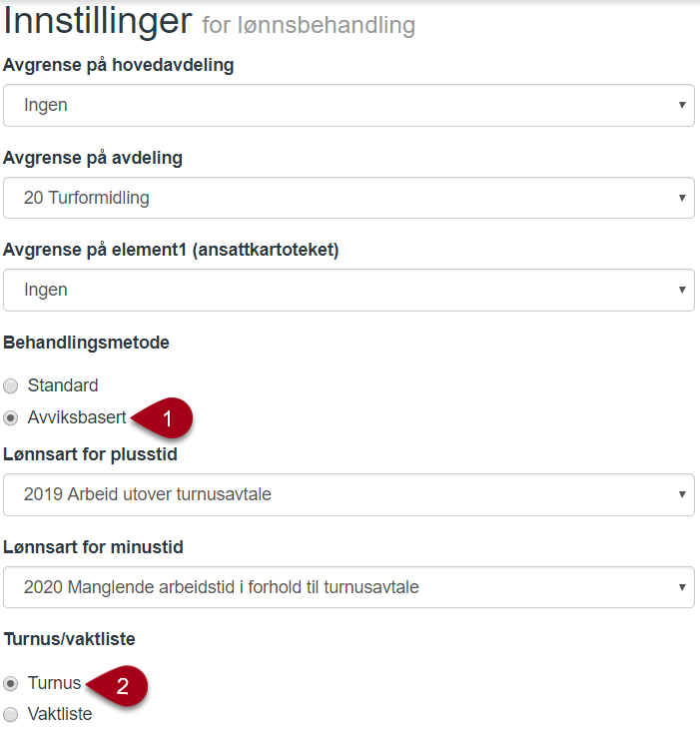Click the arrow on 2019 Arbeid dropdown
The height and width of the screenshot is (737, 700).
[x=682, y=494]
